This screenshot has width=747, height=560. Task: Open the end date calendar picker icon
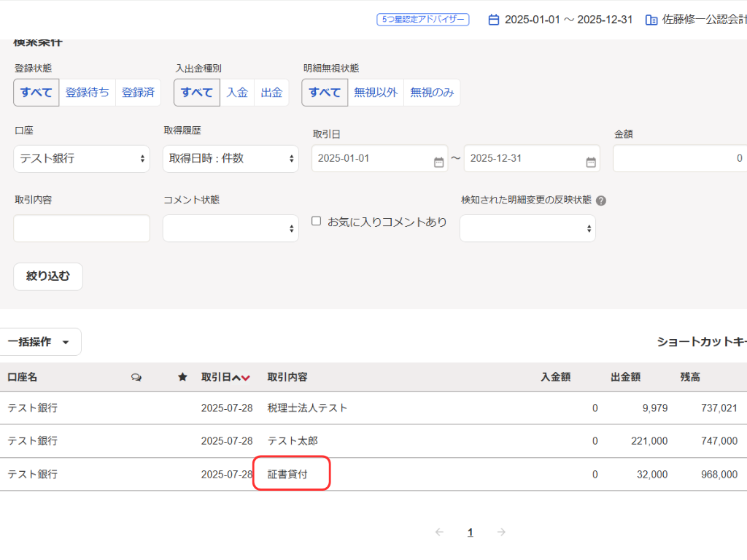(x=591, y=162)
